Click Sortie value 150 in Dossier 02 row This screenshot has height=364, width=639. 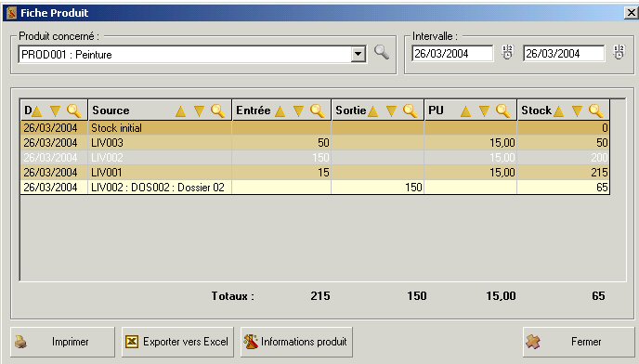[413, 187]
